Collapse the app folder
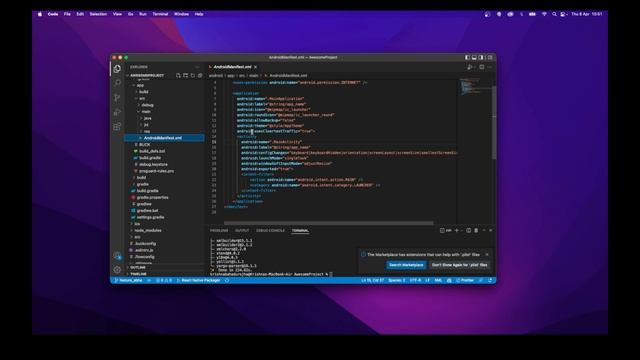 click(141, 85)
